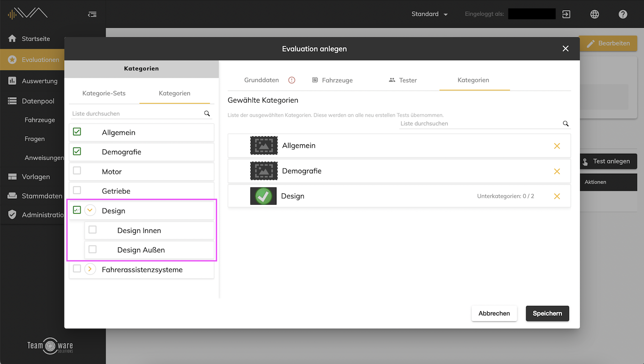644x364 pixels.
Task: Click the Evaluationen star icon
Action: [x=12, y=60]
